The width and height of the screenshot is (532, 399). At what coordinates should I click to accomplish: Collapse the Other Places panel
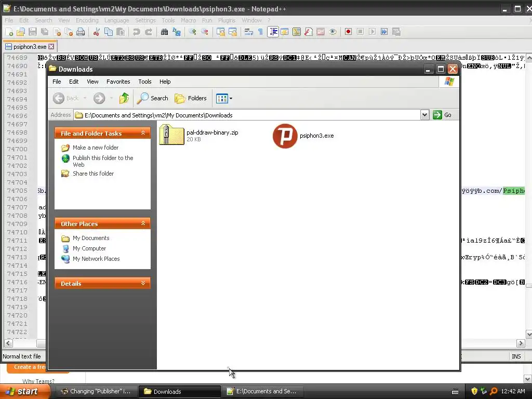point(143,223)
